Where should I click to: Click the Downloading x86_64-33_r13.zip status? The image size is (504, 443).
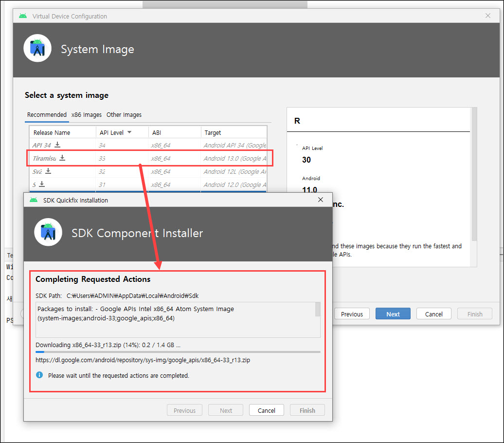[x=108, y=345]
